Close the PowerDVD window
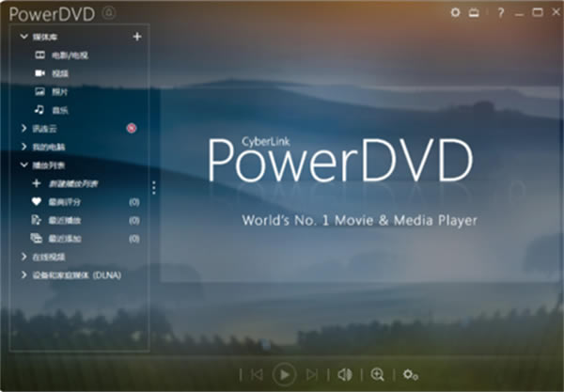Screen dimensions: 564x392 click(556, 12)
